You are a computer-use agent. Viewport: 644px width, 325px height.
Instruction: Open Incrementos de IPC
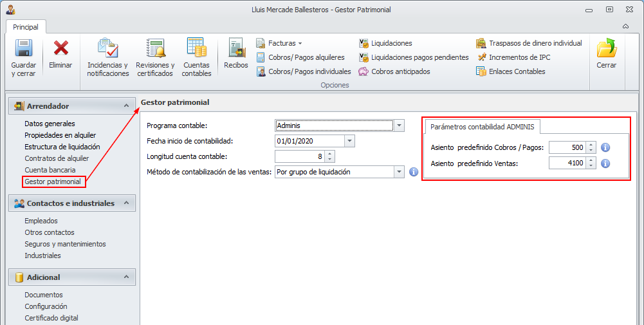pos(513,57)
